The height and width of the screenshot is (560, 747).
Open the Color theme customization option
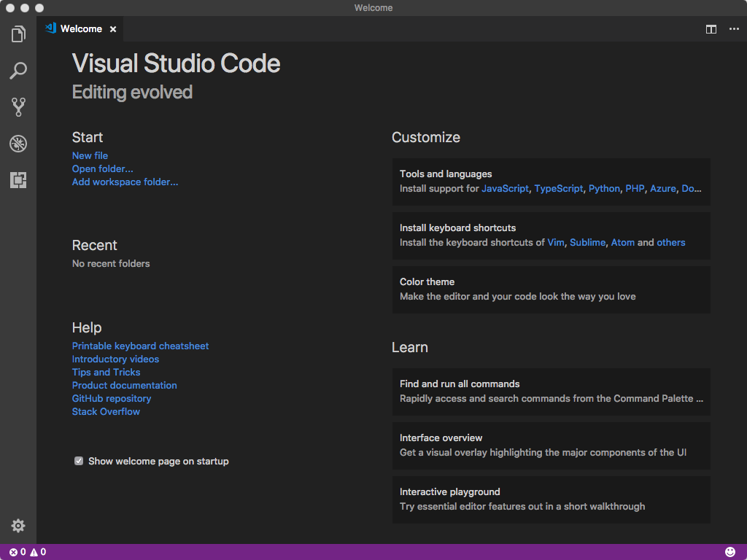[x=551, y=289]
